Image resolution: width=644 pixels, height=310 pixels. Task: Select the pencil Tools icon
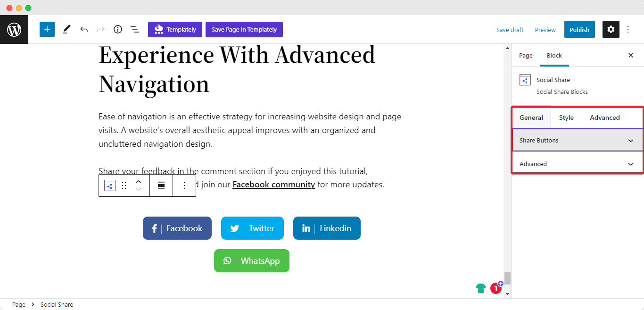[66, 29]
